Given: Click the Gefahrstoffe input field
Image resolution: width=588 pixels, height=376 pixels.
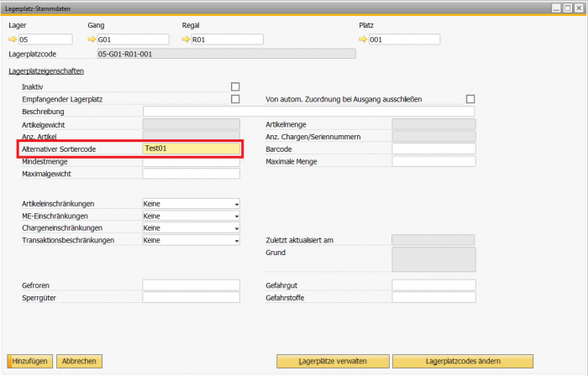Looking at the screenshot, I should (434, 297).
